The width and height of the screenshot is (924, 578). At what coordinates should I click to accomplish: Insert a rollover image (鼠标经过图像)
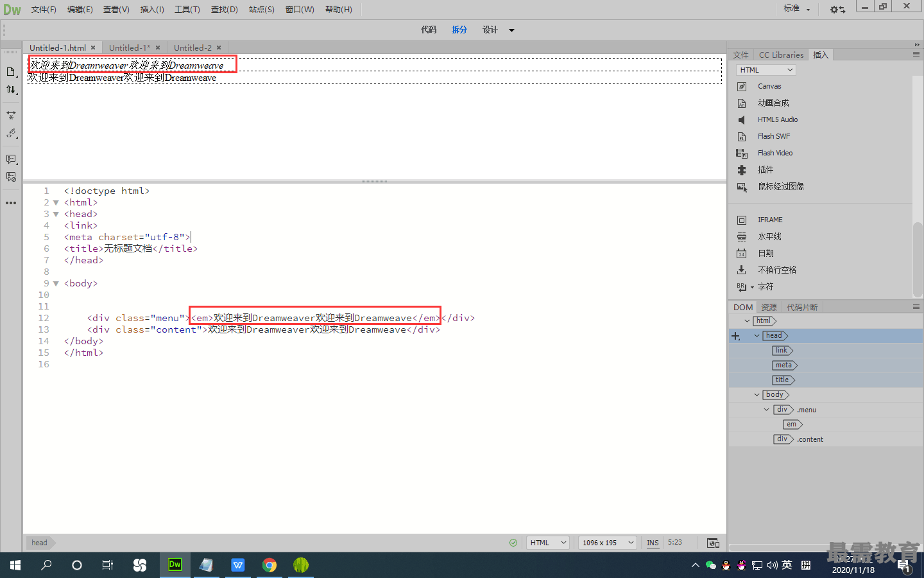pyautogui.click(x=780, y=186)
